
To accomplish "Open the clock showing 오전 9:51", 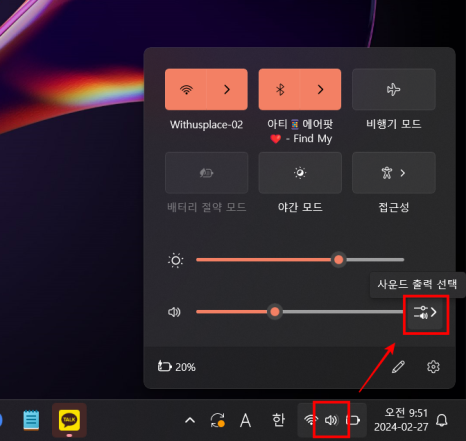I will pos(401,420).
